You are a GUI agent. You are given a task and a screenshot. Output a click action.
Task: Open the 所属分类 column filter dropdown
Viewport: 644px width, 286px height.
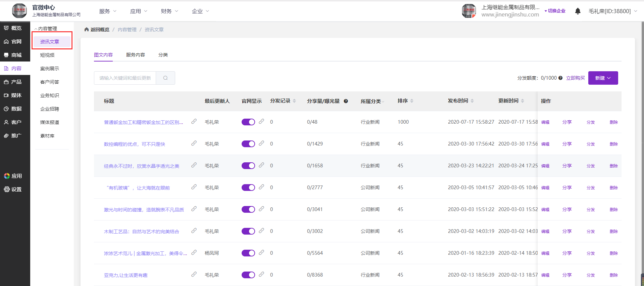tap(373, 101)
